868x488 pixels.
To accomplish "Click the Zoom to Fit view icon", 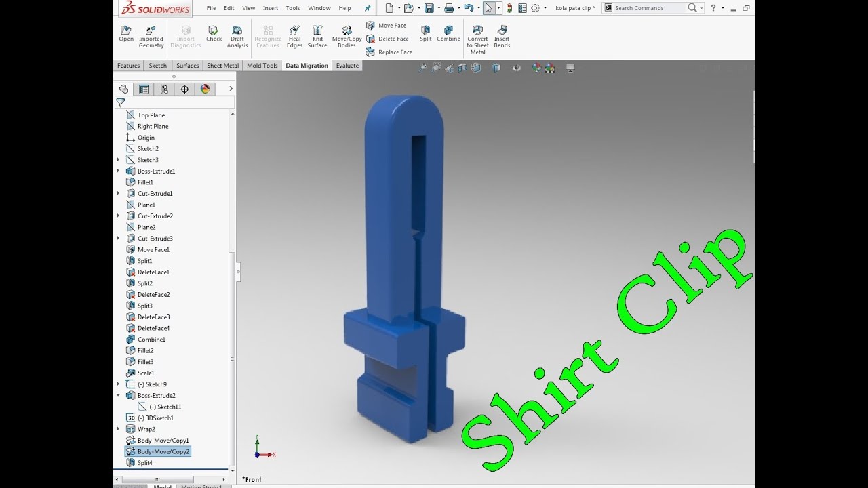I will pyautogui.click(x=423, y=68).
